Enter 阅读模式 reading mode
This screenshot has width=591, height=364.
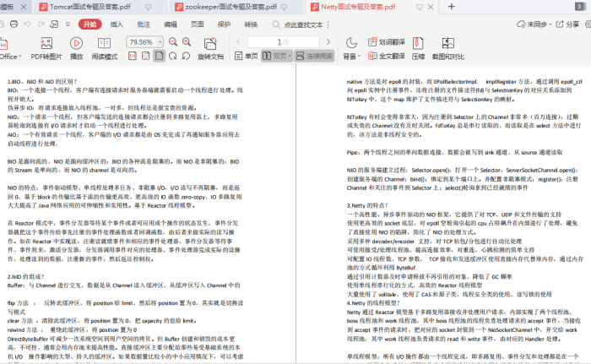tap(105, 50)
